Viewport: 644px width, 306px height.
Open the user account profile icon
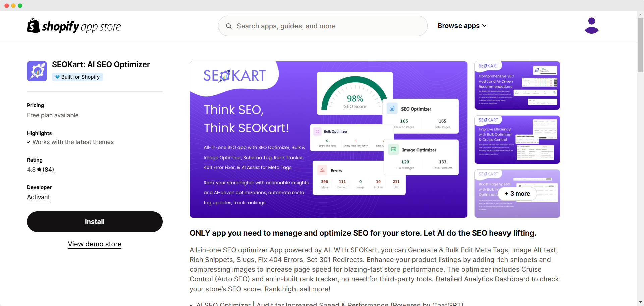click(x=591, y=26)
